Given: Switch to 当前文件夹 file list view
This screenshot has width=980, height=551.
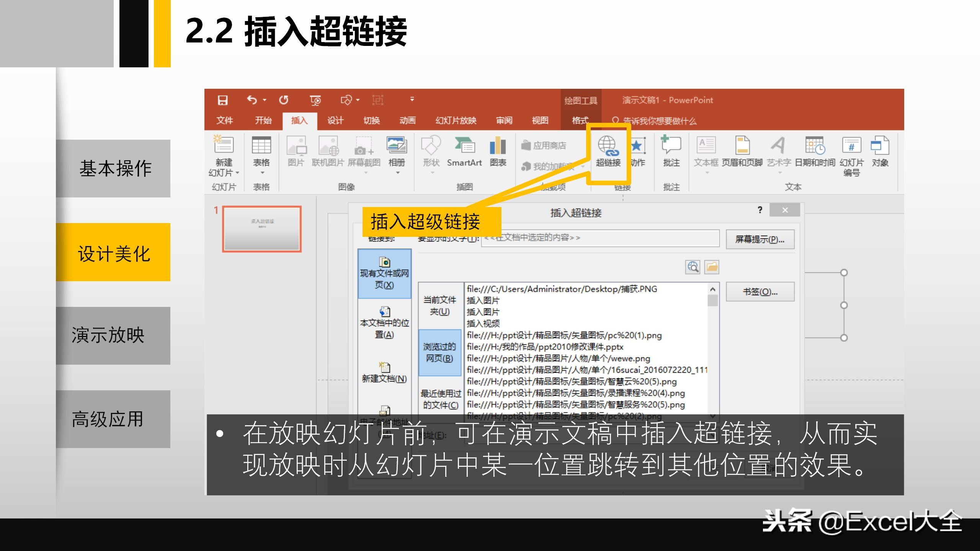Looking at the screenshot, I should (x=439, y=306).
